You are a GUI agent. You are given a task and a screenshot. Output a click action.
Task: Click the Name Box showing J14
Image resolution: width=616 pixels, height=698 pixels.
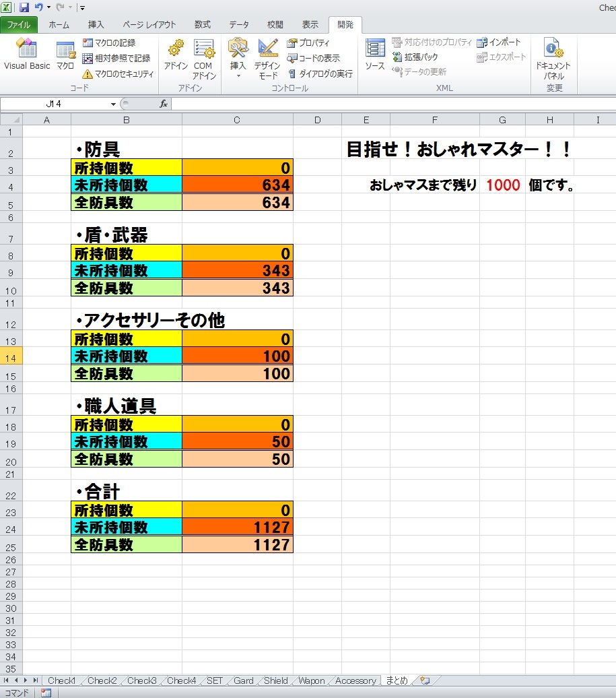(x=55, y=104)
